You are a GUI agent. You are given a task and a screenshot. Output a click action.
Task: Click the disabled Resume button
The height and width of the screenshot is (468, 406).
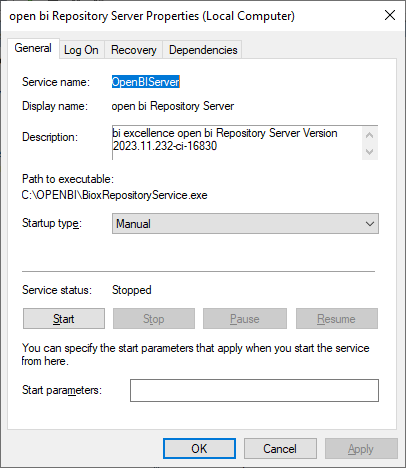click(337, 319)
